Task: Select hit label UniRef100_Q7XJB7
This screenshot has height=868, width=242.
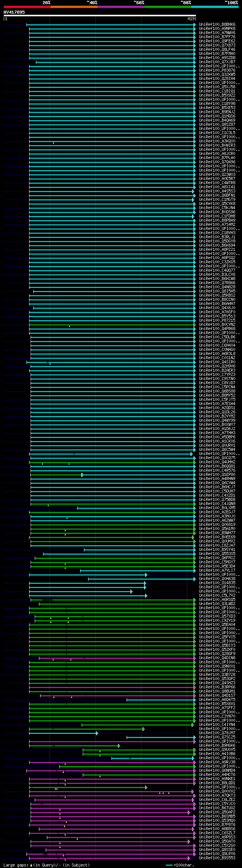Action: [217, 62]
